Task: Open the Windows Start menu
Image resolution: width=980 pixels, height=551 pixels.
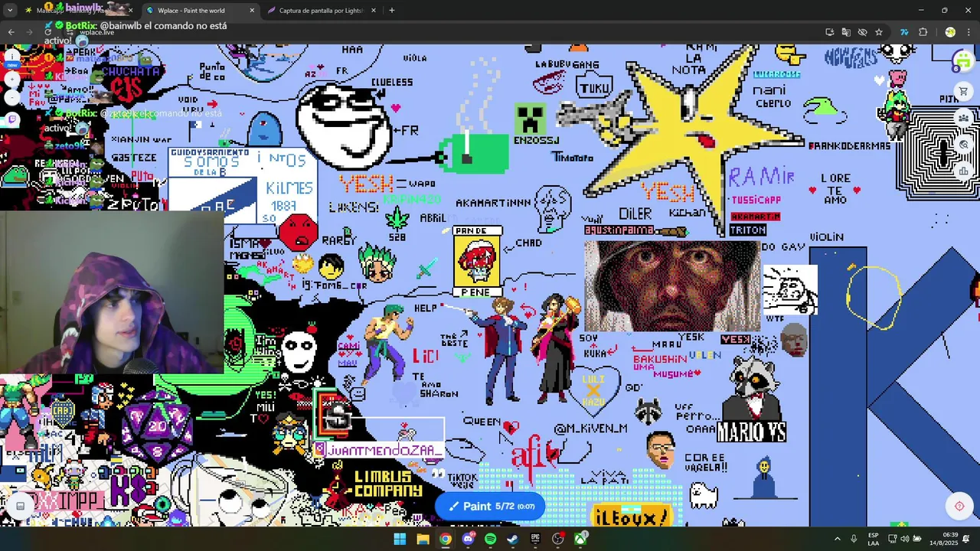Action: (x=400, y=539)
